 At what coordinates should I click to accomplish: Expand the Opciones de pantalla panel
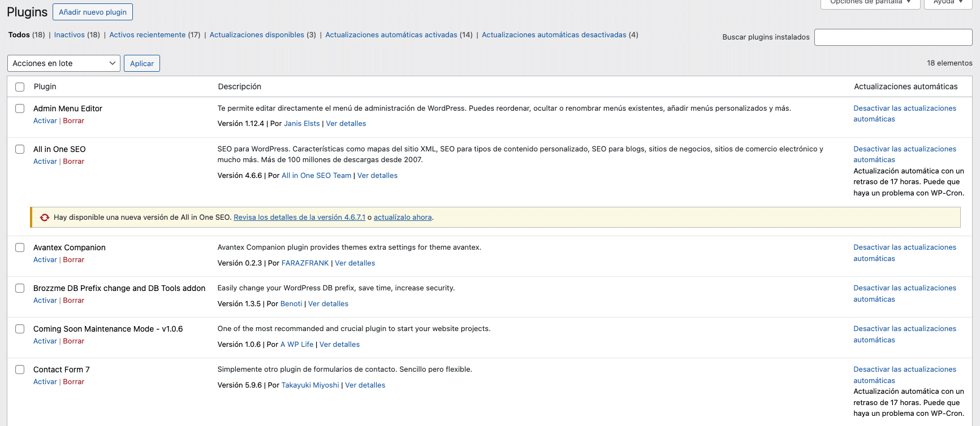pyautogui.click(x=870, y=2)
